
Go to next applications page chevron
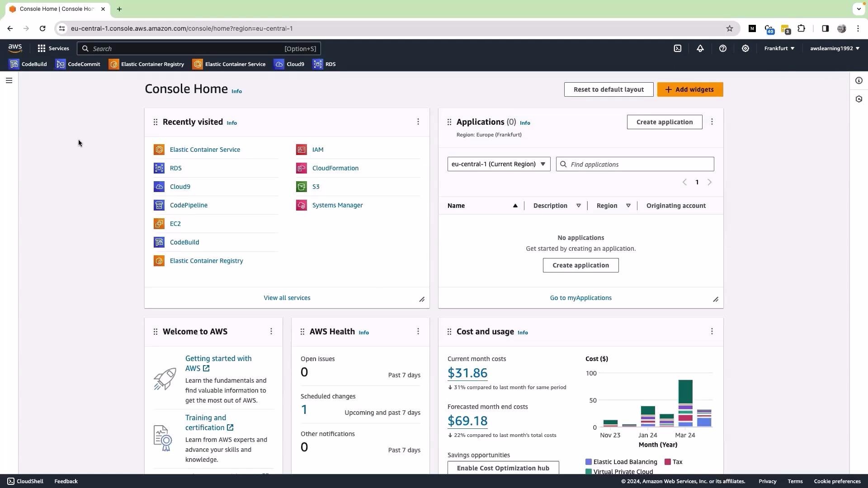(x=709, y=182)
